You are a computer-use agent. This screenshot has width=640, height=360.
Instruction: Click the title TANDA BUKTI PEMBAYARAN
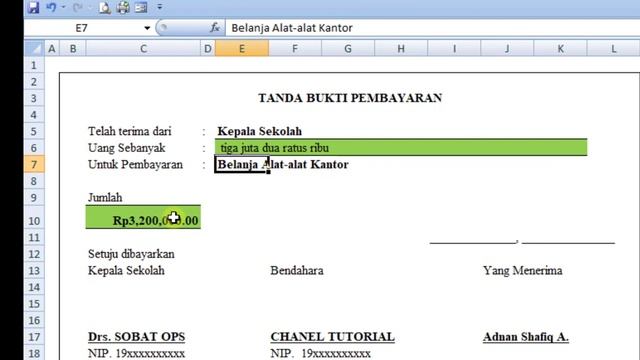(350, 98)
